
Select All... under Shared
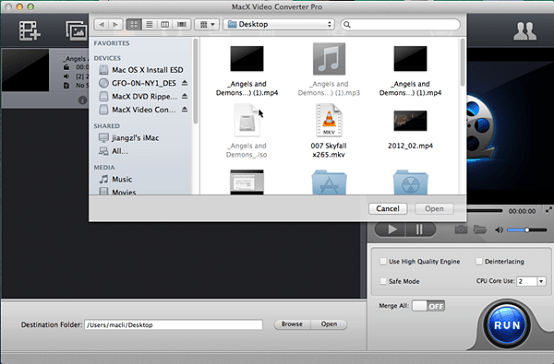[x=113, y=151]
